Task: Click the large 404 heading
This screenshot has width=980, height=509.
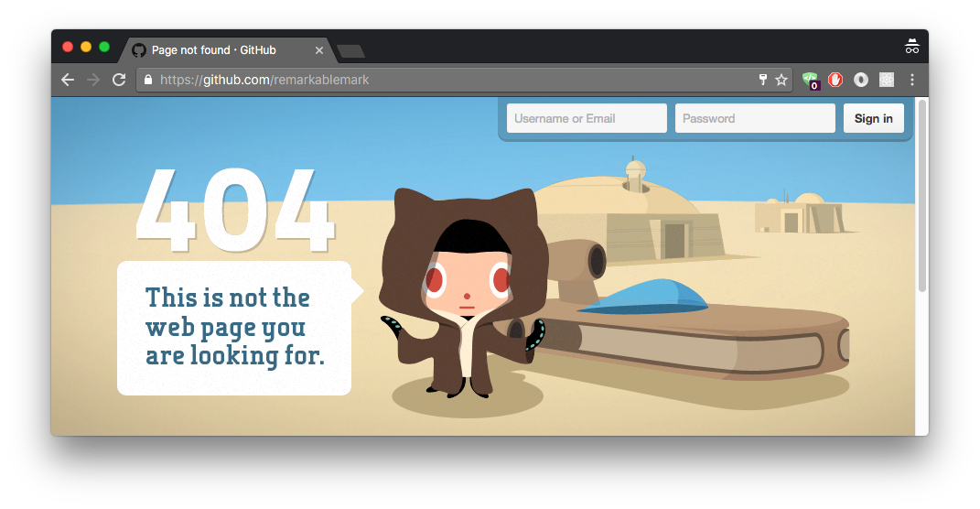Action: click(x=235, y=211)
